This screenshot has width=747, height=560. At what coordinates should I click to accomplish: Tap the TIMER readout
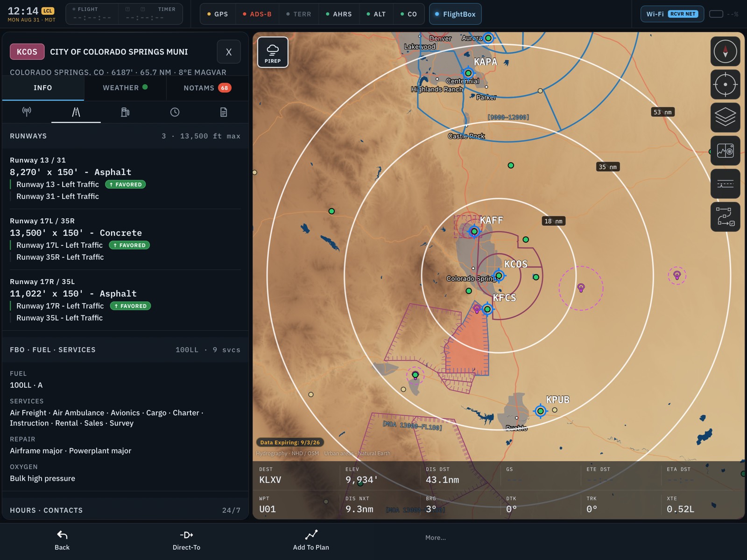(x=150, y=14)
